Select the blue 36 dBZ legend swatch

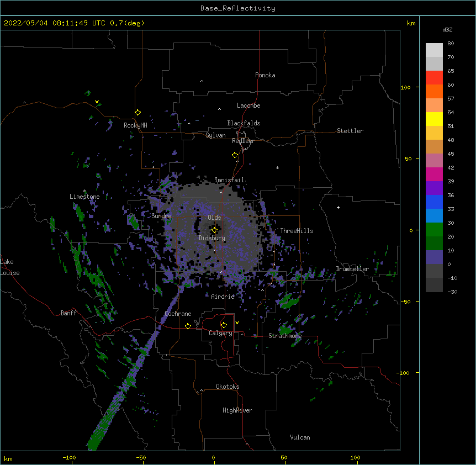tap(434, 202)
